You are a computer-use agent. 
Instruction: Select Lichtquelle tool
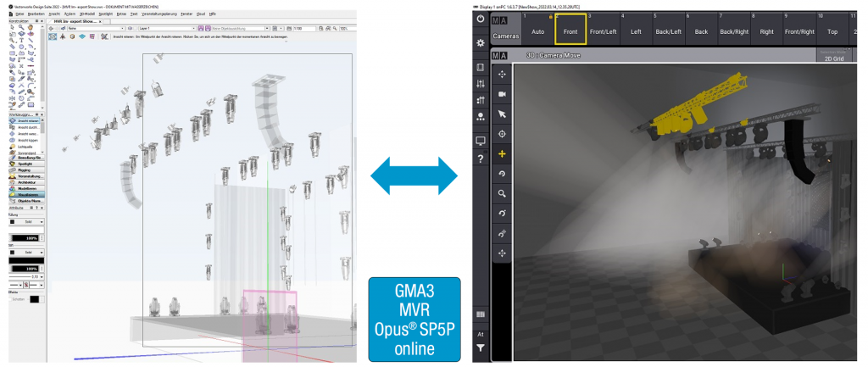pos(26,147)
